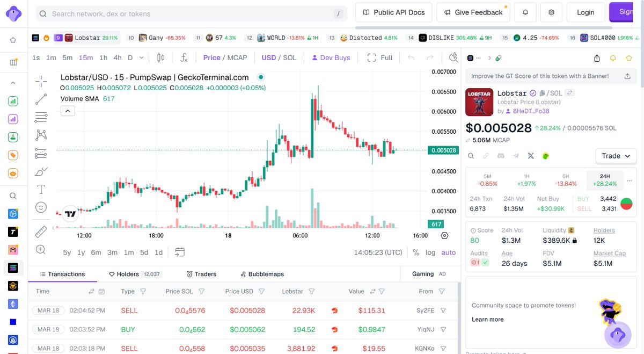Click the share icon in the token panel
This screenshot has height=354, width=644.
click(597, 58)
